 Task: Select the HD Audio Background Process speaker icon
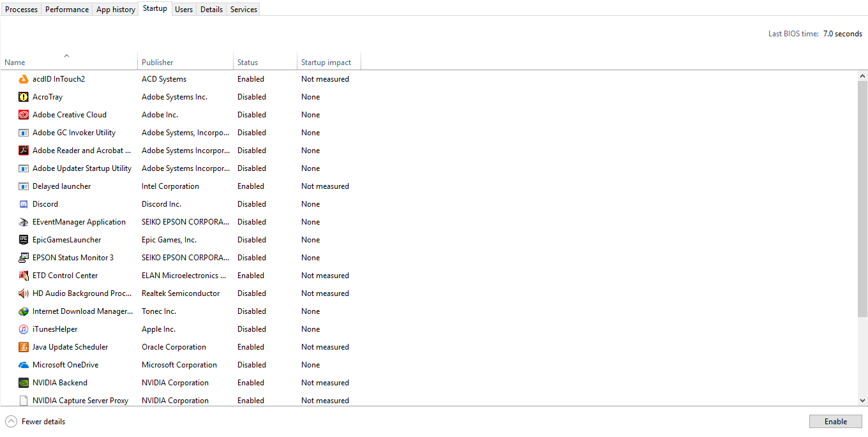coord(24,293)
